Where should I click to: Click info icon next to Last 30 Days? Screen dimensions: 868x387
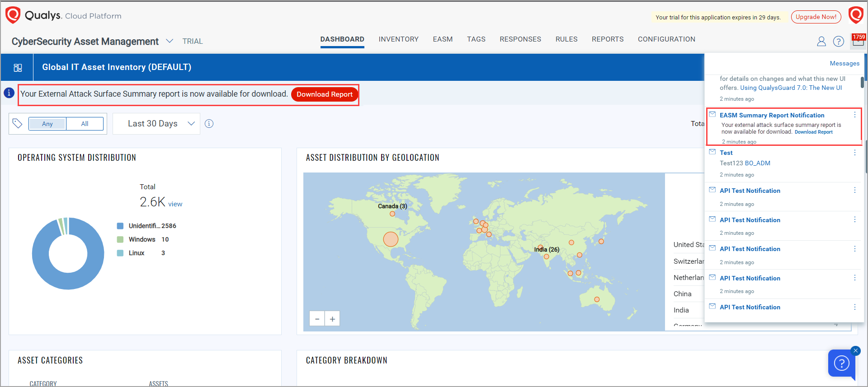click(x=209, y=124)
